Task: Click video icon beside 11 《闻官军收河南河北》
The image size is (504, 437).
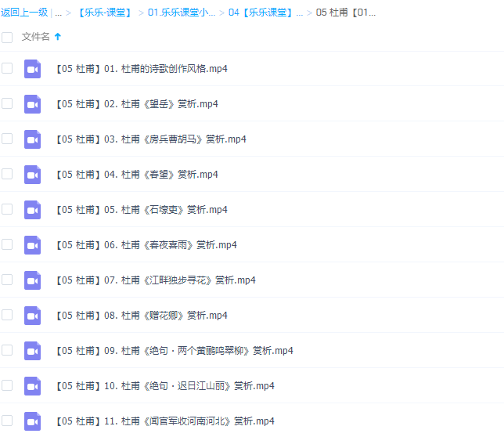Action: (32, 421)
